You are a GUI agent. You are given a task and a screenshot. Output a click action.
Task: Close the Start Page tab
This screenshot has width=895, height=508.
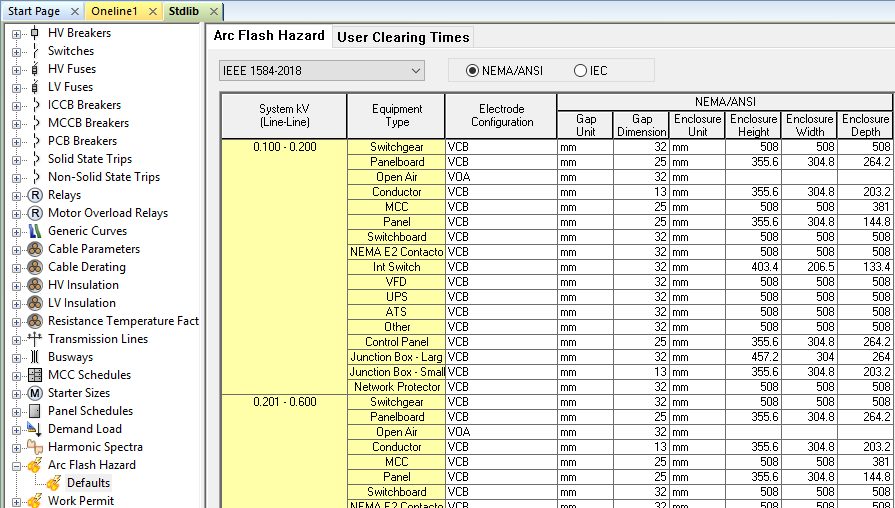(75, 11)
